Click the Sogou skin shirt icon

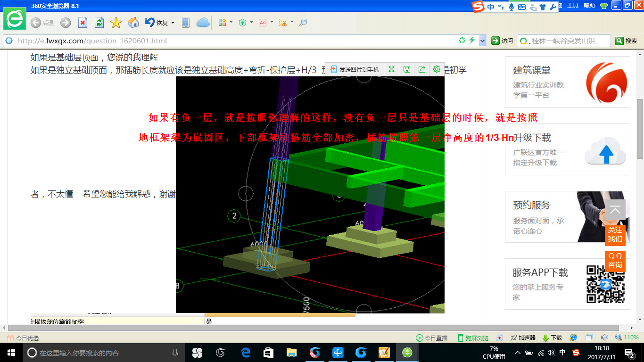[543, 7]
